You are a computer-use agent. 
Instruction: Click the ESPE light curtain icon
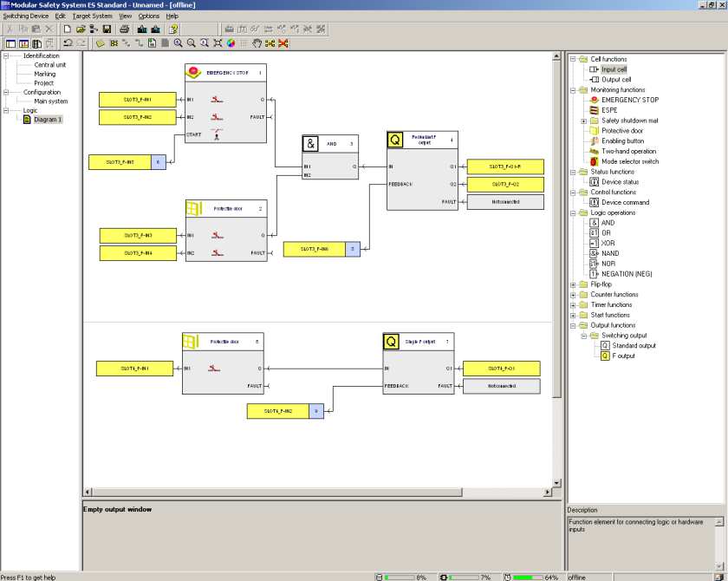click(x=594, y=110)
